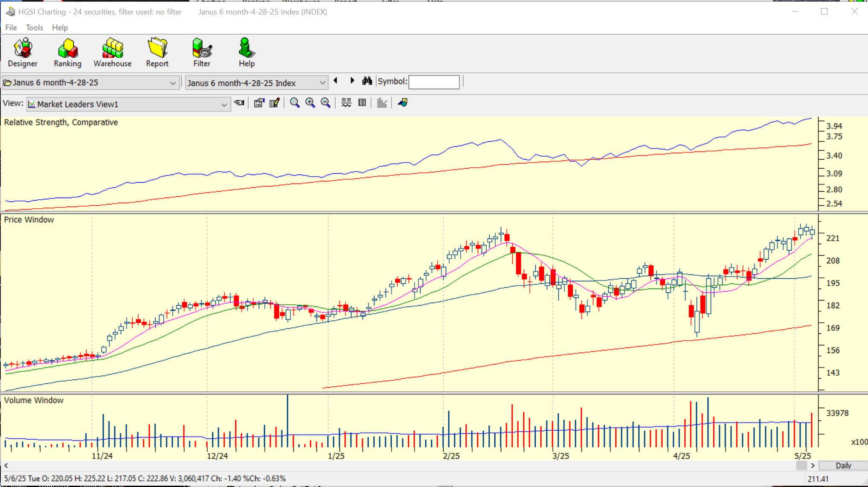Click the edit view pencil icon
This screenshot has height=487, width=868.
click(x=275, y=103)
